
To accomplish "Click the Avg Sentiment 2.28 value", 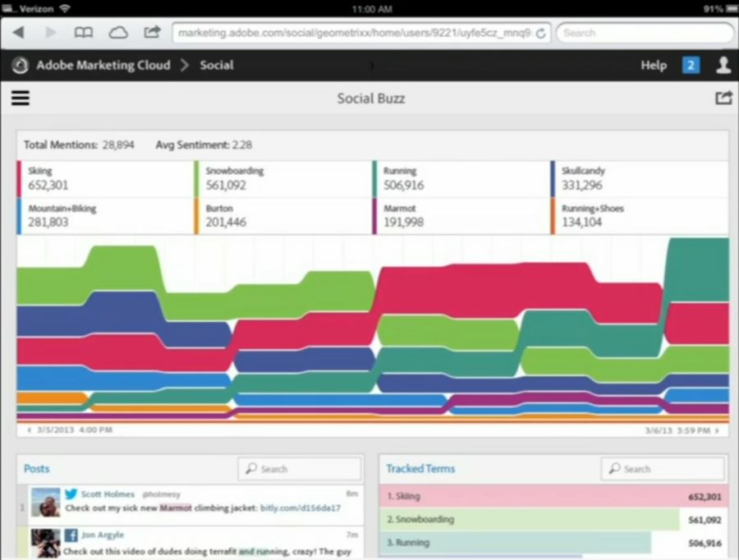I will click(241, 145).
